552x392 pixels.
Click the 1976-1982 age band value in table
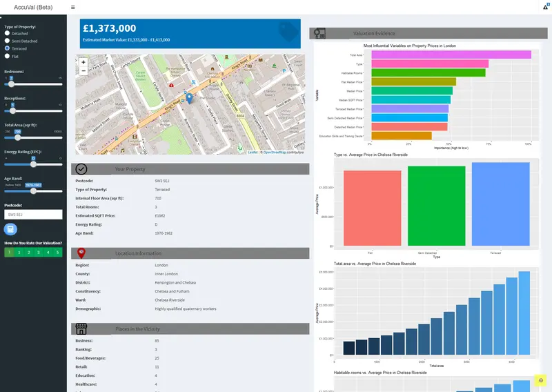click(164, 233)
